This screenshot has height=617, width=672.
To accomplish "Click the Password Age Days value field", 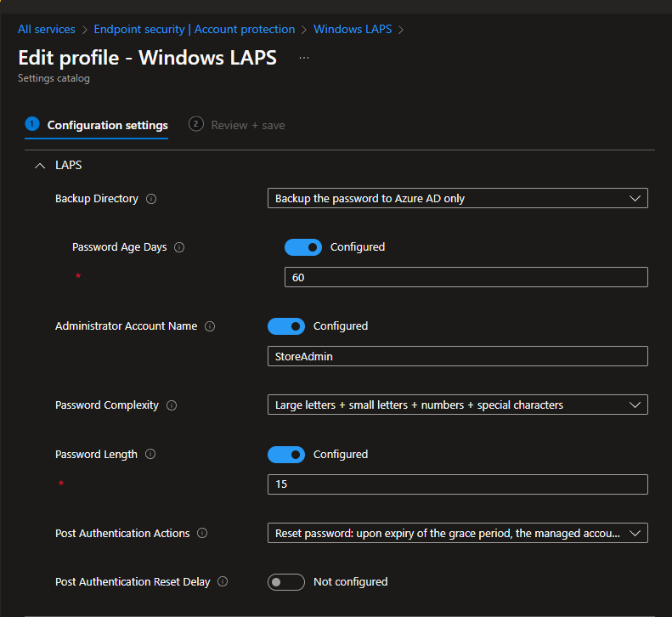I will [466, 277].
